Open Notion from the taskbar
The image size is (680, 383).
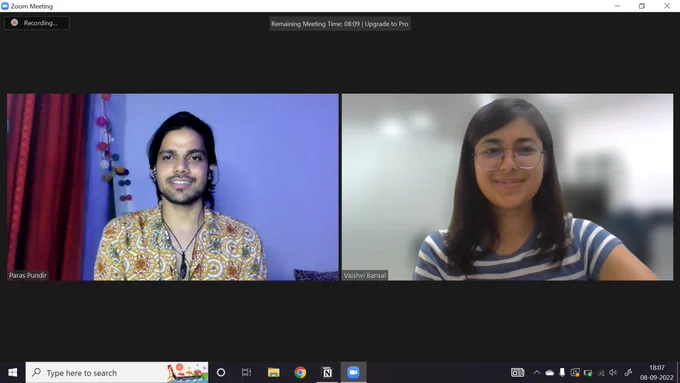(327, 373)
